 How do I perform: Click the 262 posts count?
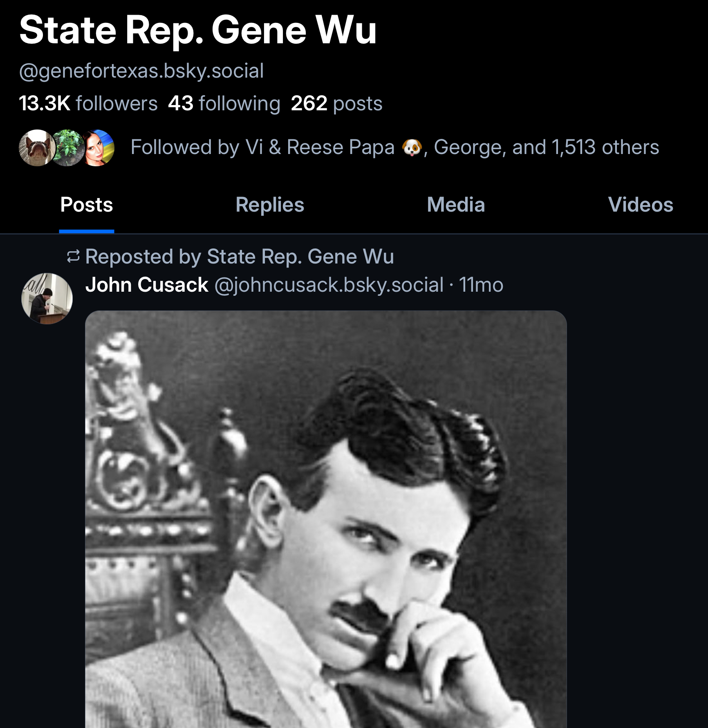point(336,103)
